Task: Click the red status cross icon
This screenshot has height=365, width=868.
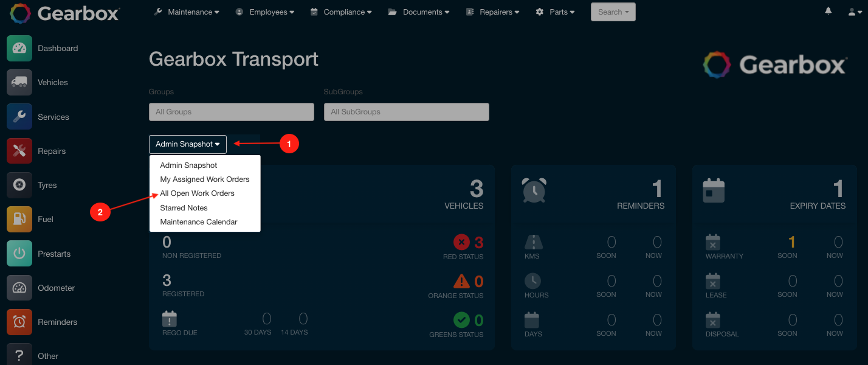Action: pyautogui.click(x=462, y=242)
